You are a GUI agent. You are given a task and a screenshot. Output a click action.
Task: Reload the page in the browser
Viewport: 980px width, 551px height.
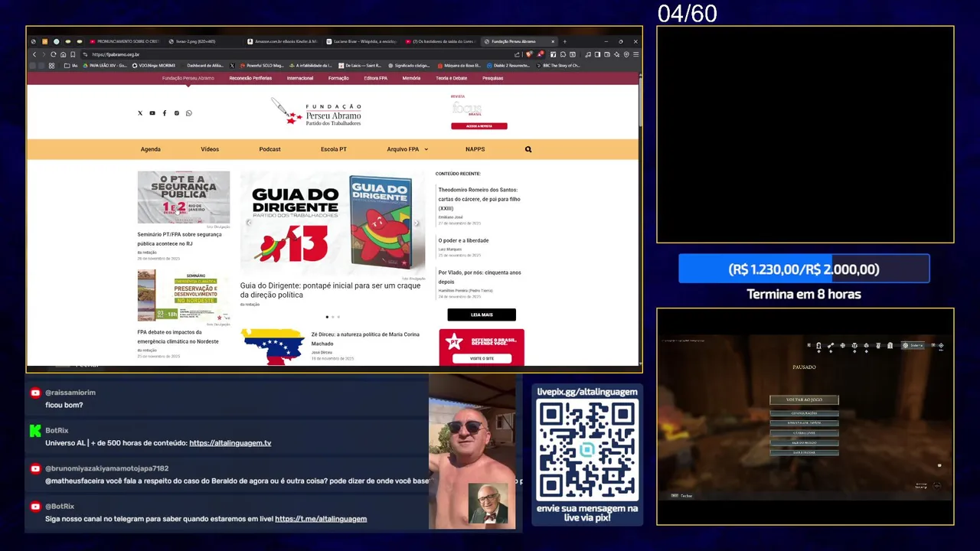tap(54, 54)
